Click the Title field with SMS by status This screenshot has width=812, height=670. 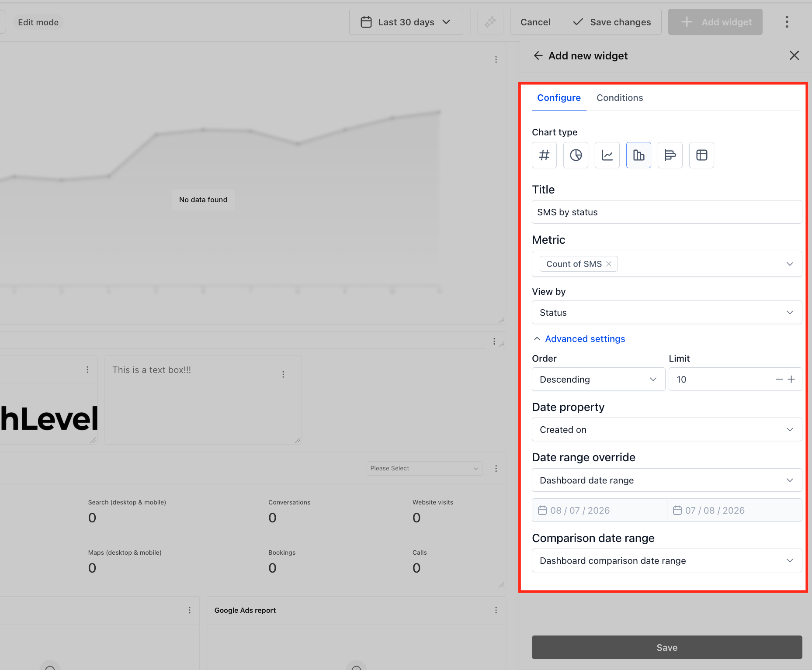point(667,212)
